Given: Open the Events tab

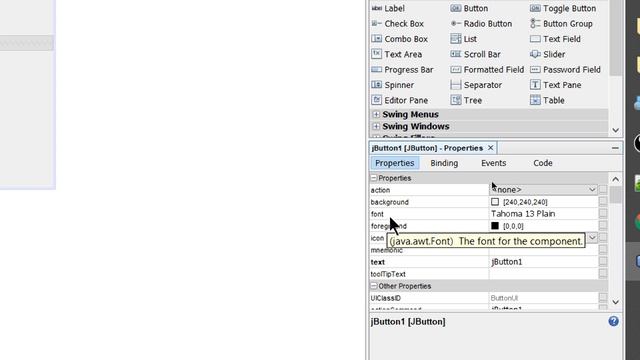Looking at the screenshot, I should click(x=493, y=163).
